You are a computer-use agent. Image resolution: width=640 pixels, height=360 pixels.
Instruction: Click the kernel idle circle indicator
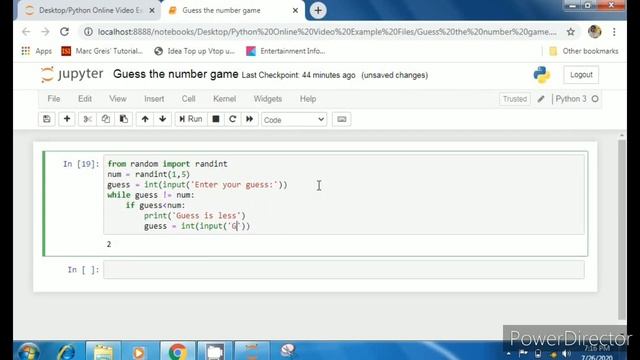pyautogui.click(x=595, y=99)
